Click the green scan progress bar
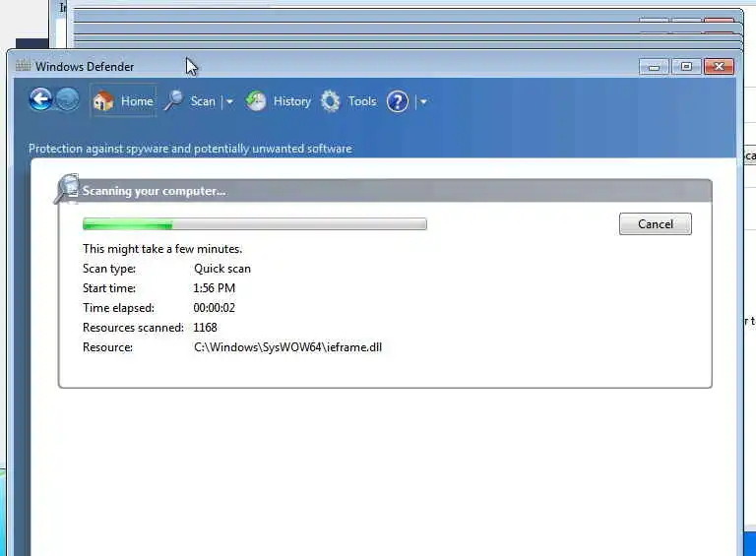 pyautogui.click(x=255, y=224)
